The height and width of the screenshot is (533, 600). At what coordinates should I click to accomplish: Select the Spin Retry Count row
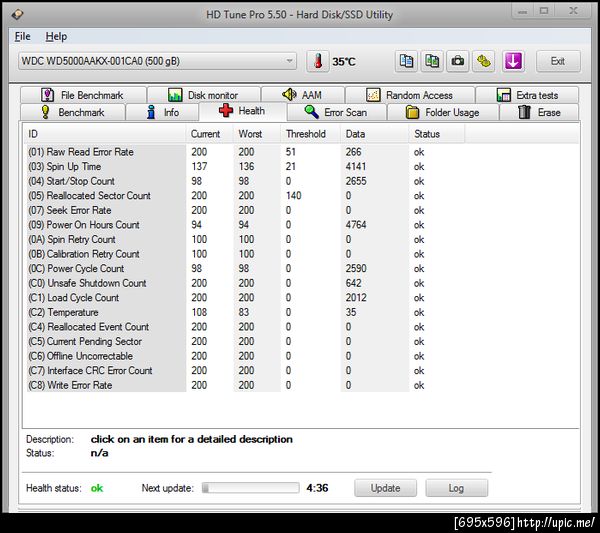point(245,239)
